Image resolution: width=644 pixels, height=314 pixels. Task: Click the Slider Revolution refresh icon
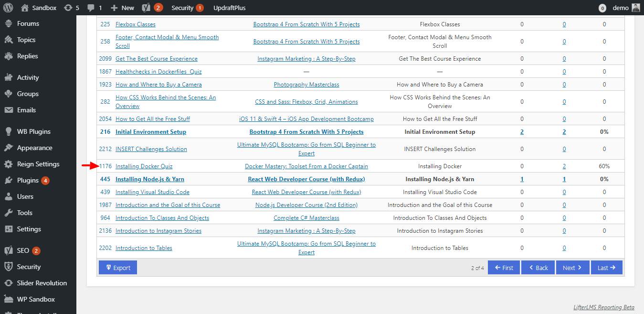(x=8, y=283)
